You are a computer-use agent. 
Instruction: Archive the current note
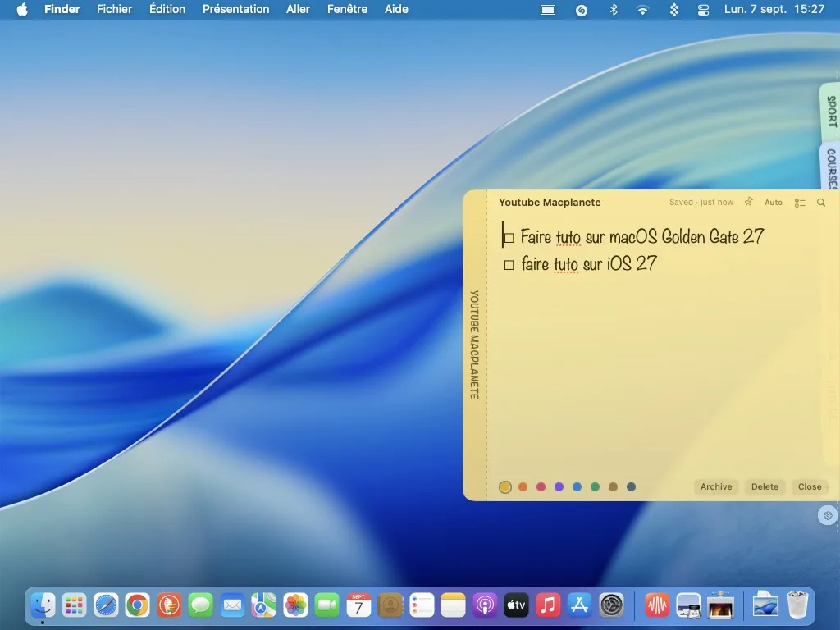716,486
